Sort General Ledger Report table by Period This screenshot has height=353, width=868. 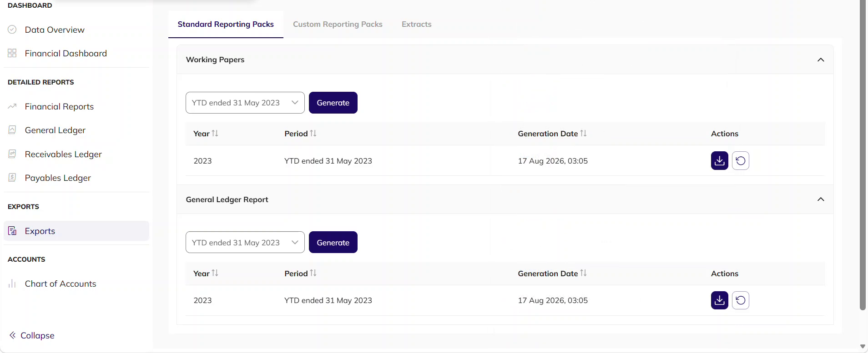pos(313,273)
